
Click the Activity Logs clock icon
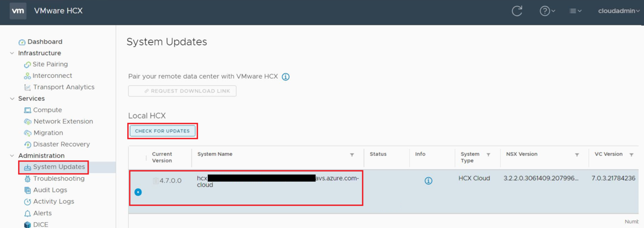point(27,201)
